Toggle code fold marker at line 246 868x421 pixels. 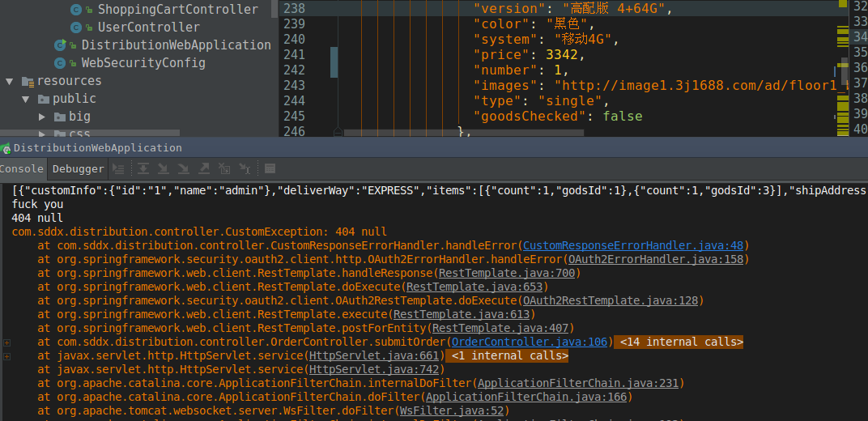(337, 132)
